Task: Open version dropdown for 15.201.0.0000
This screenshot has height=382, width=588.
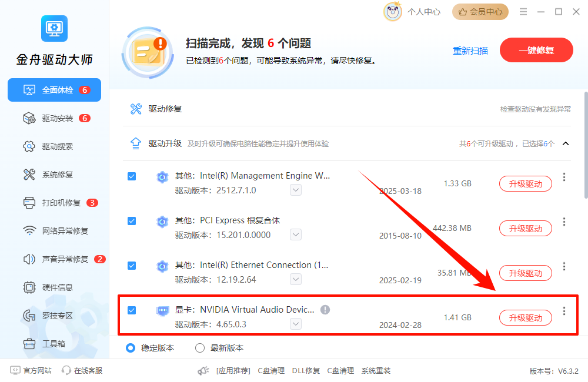Action: click(296, 234)
